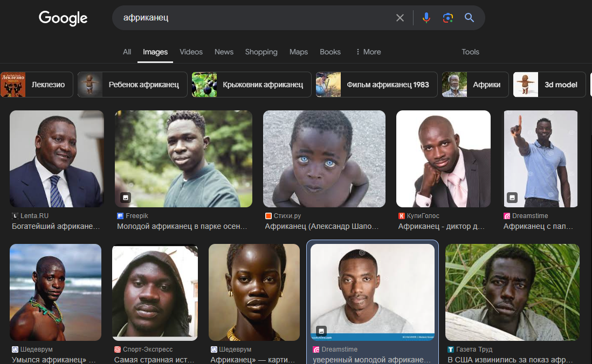Select the Фильм африканец 1983 chip
This screenshot has height=364, width=592.
click(376, 85)
